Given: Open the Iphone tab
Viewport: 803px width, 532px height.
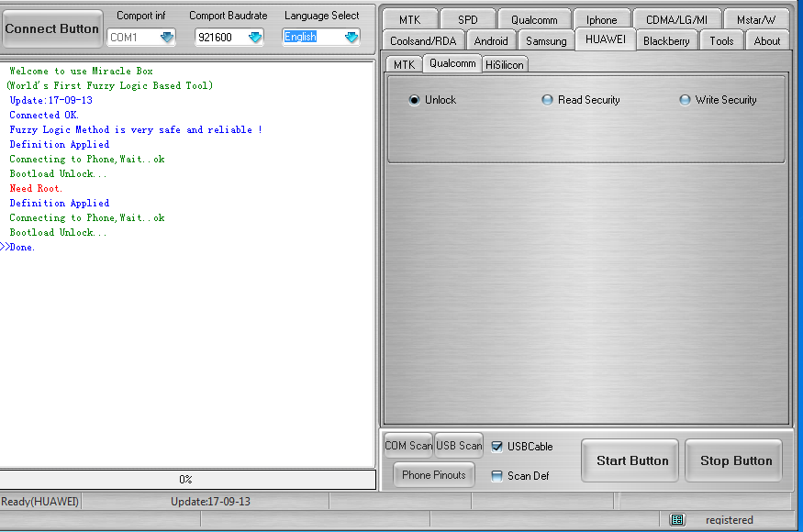Looking at the screenshot, I should [x=602, y=19].
